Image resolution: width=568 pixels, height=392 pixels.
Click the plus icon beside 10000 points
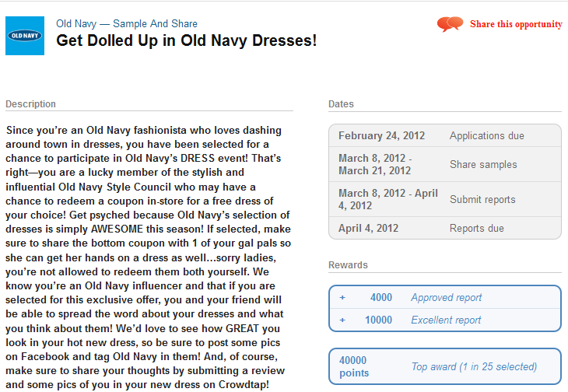(342, 320)
